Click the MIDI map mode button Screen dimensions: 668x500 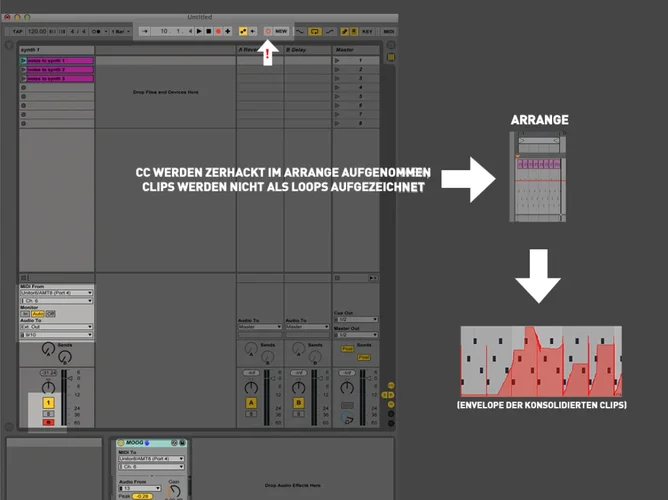[x=389, y=31]
